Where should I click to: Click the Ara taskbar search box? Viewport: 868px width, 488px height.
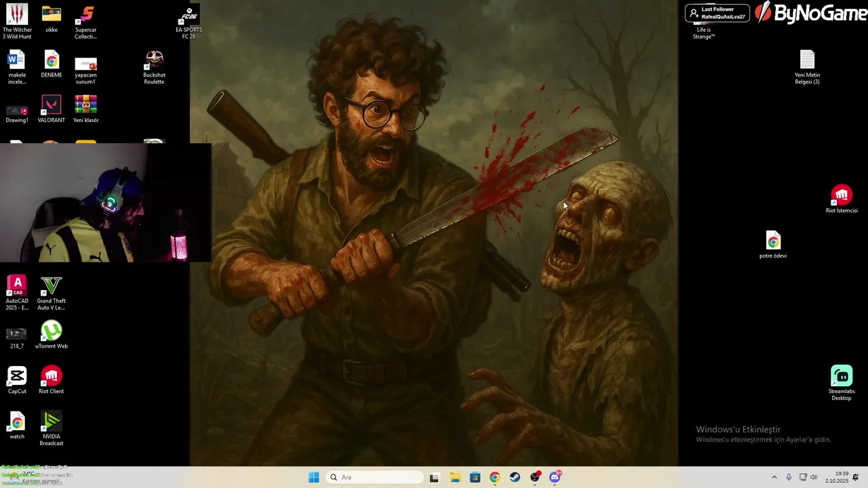coord(374,477)
